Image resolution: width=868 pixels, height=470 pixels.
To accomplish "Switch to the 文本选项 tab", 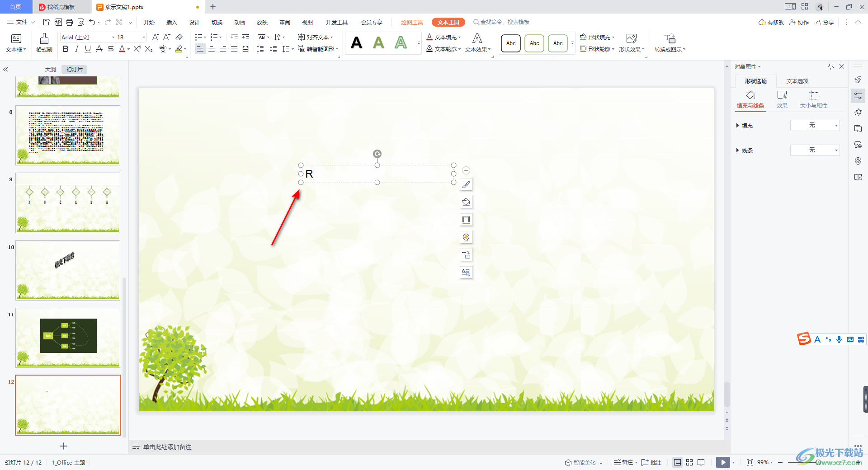I will coord(797,81).
